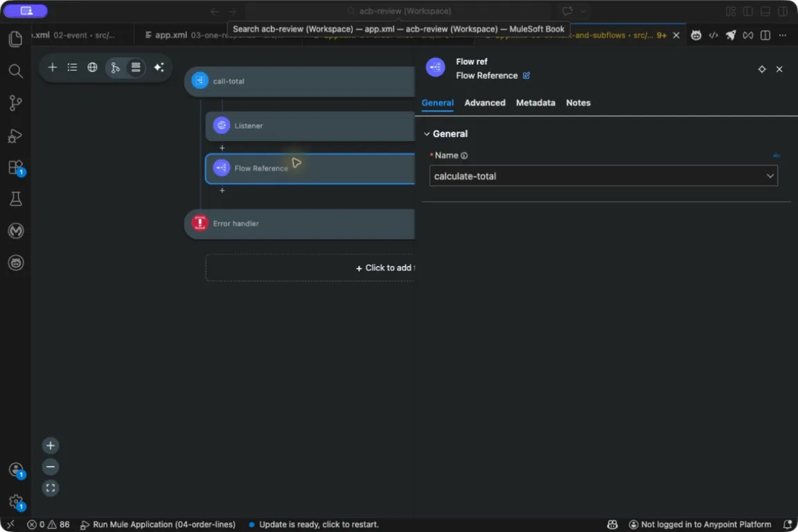Open the Testing flask view
The width and height of the screenshot is (798, 532).
(16, 199)
